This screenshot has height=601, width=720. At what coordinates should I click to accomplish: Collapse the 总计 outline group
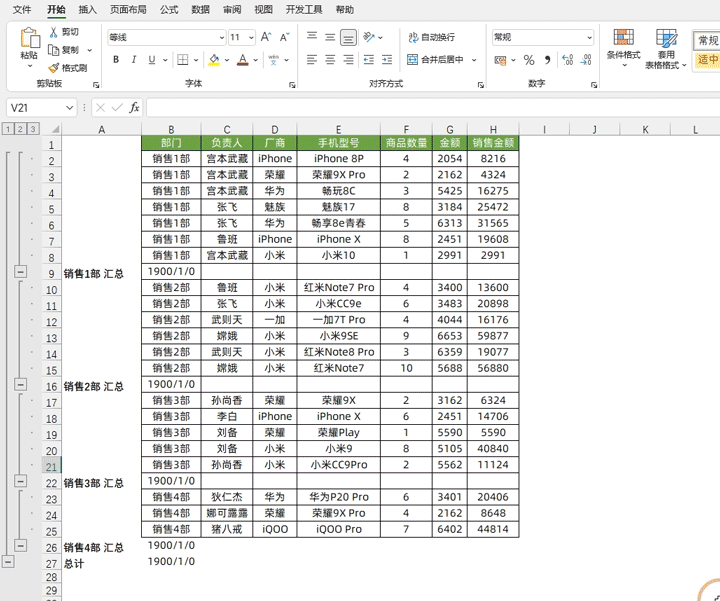[8, 561]
